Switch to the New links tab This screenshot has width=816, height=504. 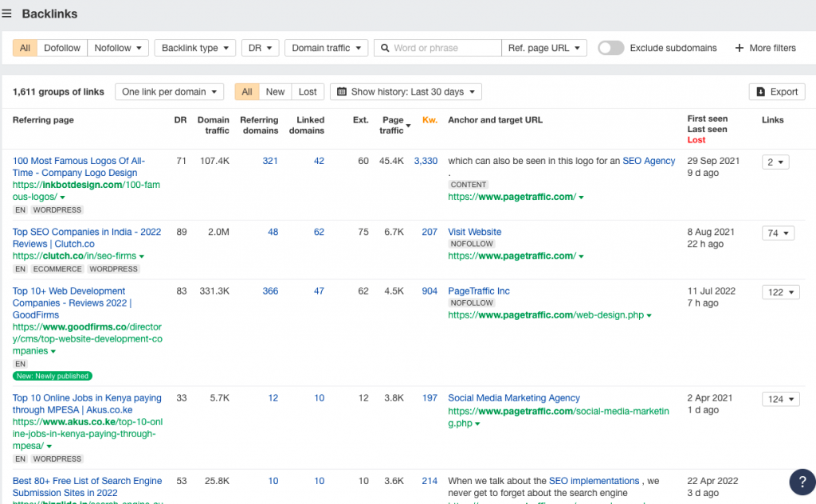[x=275, y=92]
